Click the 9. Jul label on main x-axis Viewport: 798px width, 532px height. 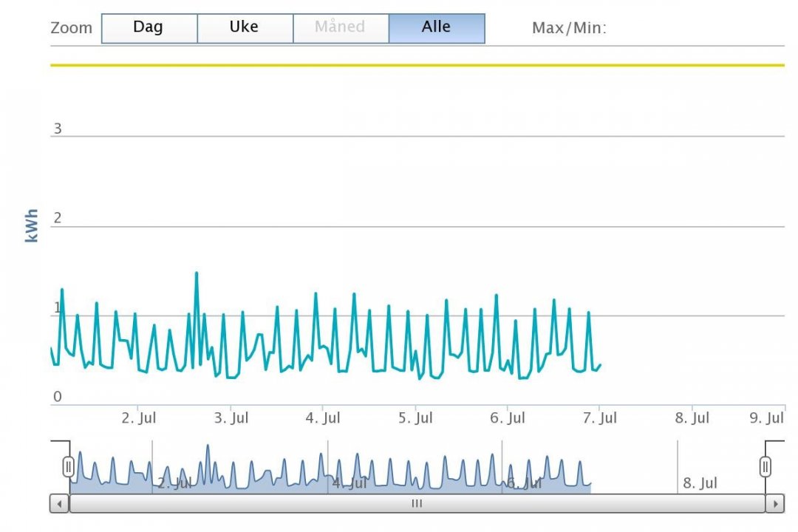[766, 418]
